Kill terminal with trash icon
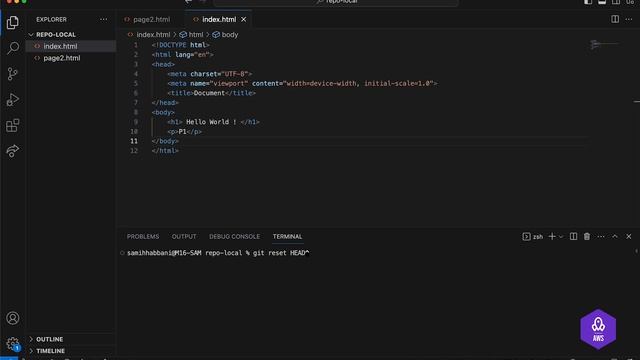 pyautogui.click(x=587, y=236)
